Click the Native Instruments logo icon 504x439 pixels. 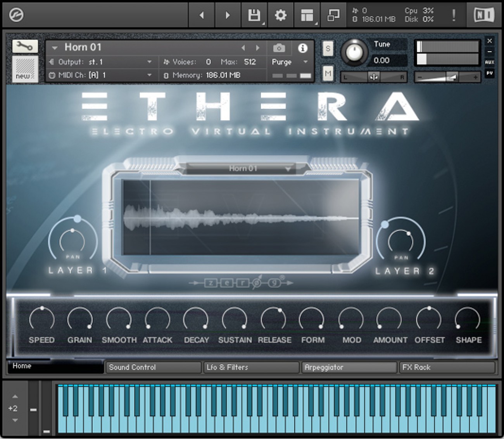click(483, 15)
